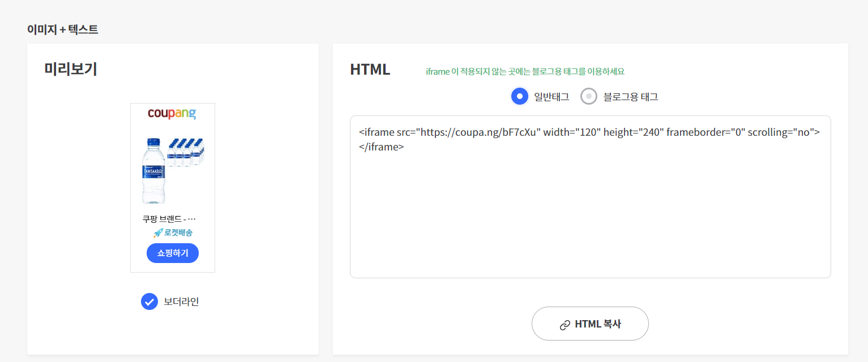868x362 pixels.
Task: Click the Coupang logo in preview
Action: click(172, 114)
